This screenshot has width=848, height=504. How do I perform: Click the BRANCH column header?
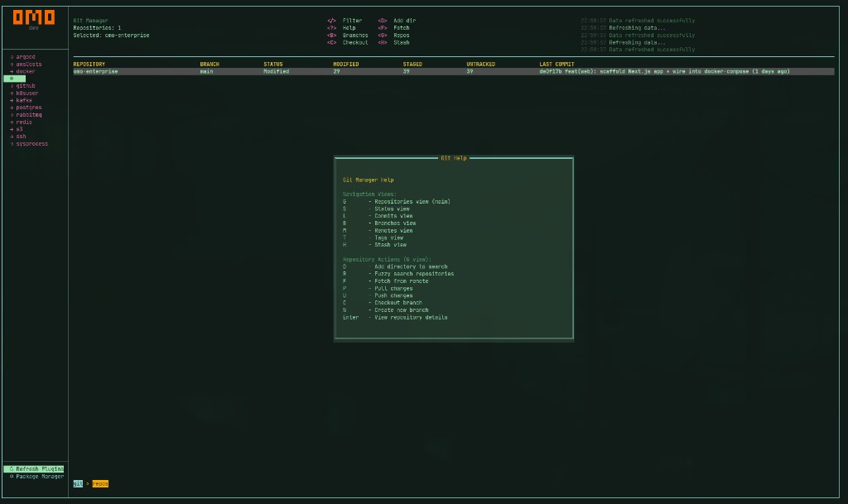coord(210,65)
